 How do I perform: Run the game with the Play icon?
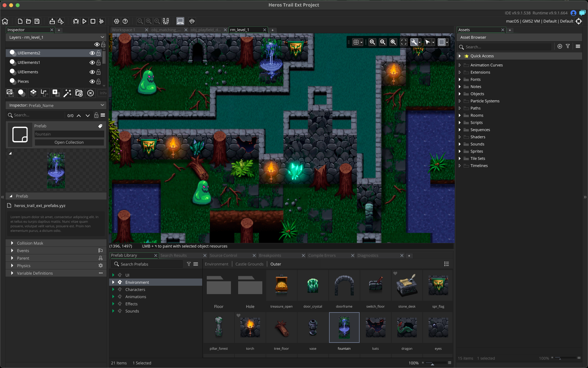click(x=84, y=21)
